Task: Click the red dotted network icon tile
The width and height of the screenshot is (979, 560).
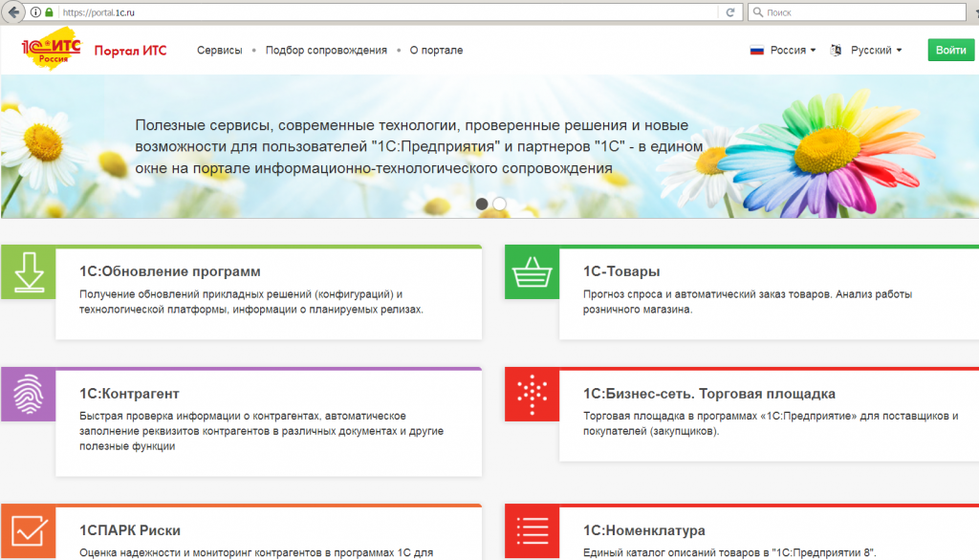Action: click(532, 395)
